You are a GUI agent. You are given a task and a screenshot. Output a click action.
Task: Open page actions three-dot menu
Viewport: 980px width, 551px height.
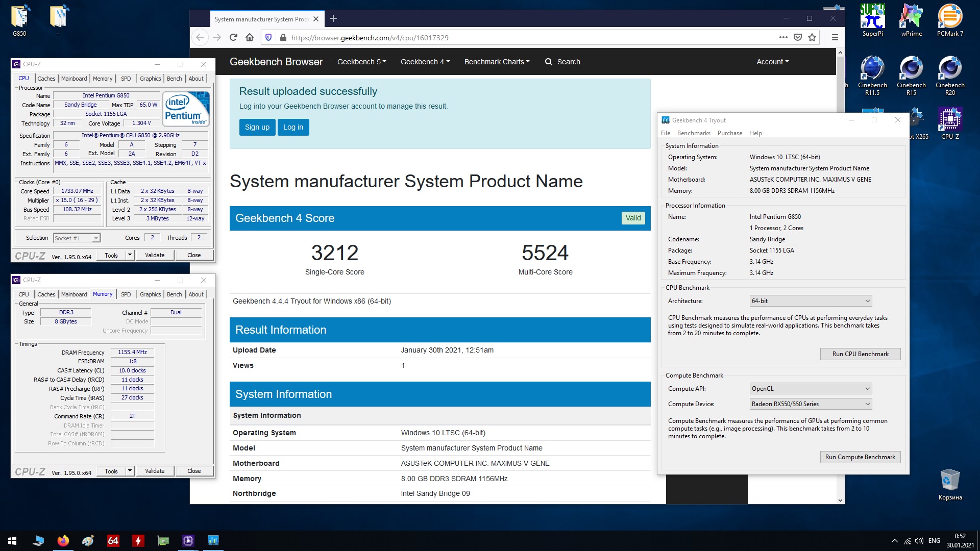coord(783,37)
